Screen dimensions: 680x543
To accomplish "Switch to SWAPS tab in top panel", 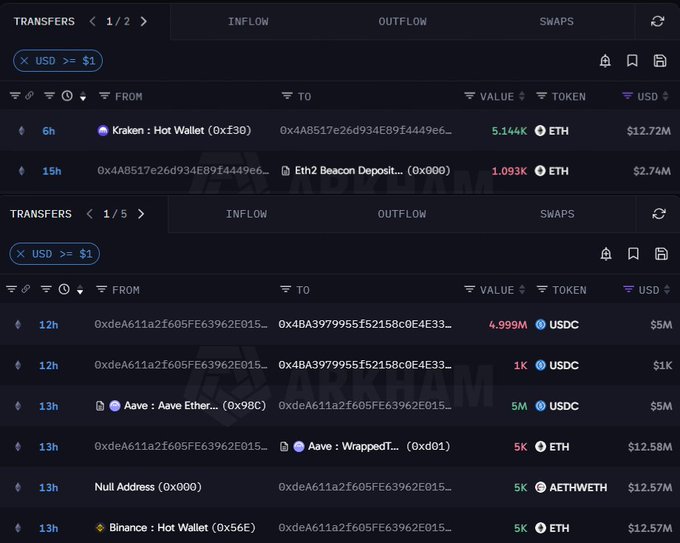I will pos(556,21).
